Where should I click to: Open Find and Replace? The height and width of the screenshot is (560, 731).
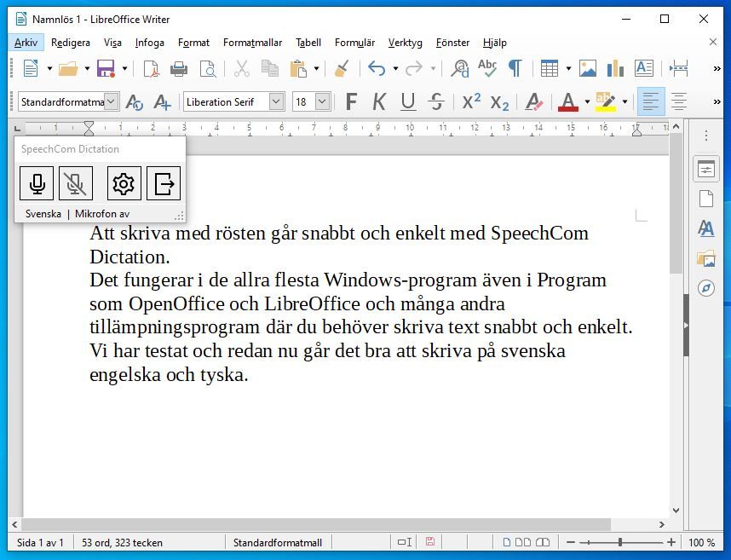point(460,69)
